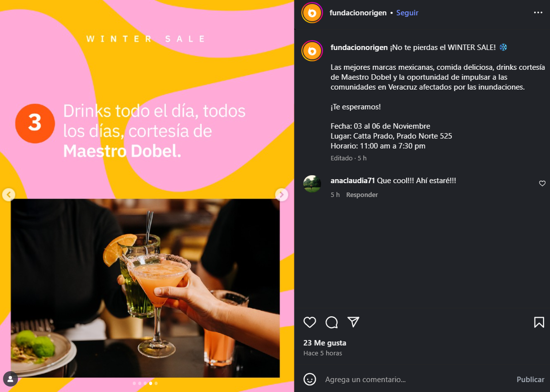Go to previous carousel slide arrow
Screen dimensions: 550x392
click(8, 195)
